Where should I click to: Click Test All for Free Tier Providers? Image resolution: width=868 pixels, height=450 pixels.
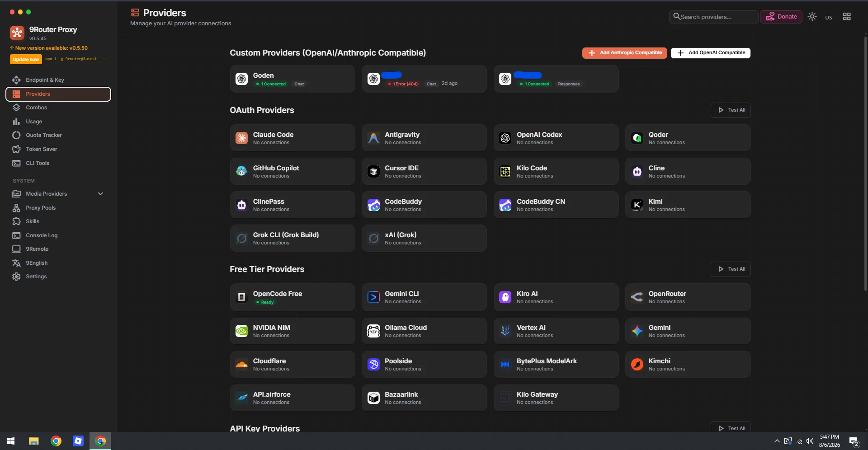click(x=731, y=269)
